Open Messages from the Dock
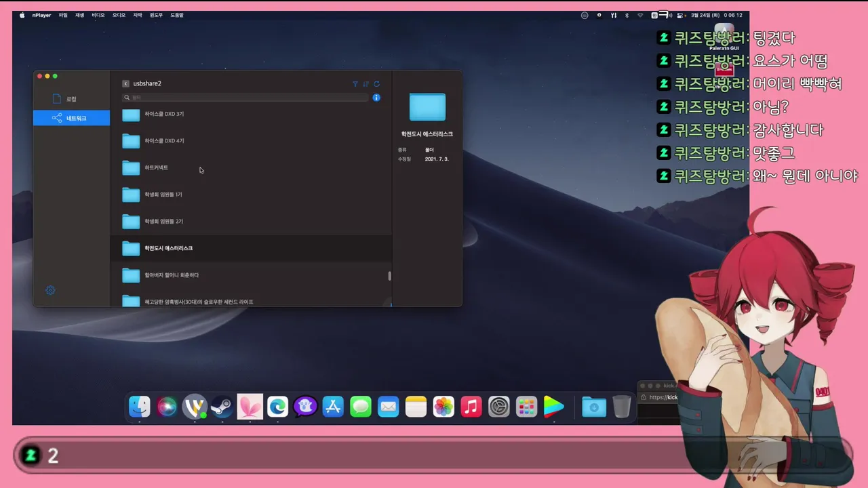The image size is (868, 488). [x=361, y=407]
